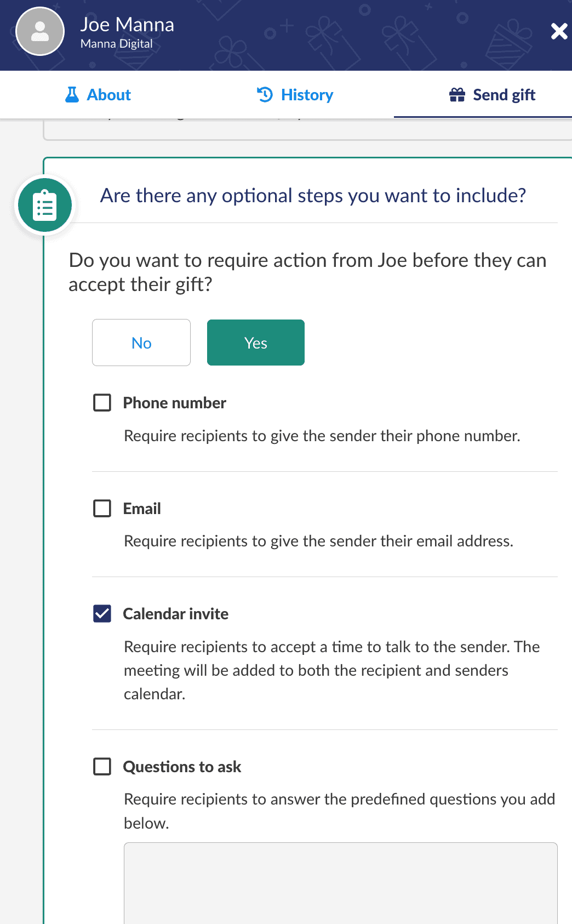The image size is (572, 924).
Task: Click inside the predefined questions text box
Action: pos(340,882)
